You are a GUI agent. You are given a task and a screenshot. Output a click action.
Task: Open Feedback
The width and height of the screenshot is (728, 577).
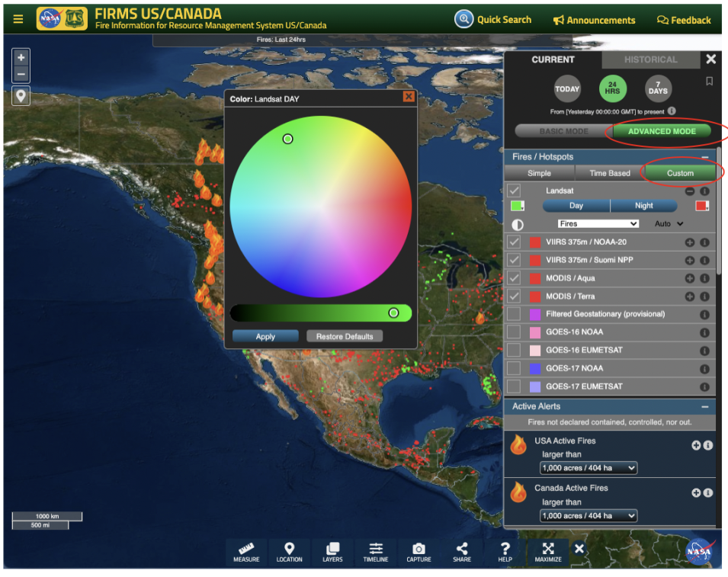click(x=684, y=20)
